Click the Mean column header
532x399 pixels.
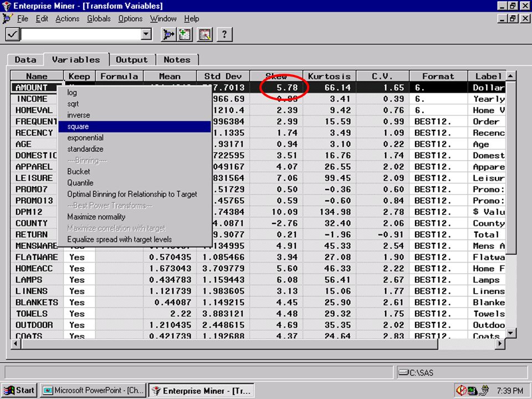coord(170,76)
